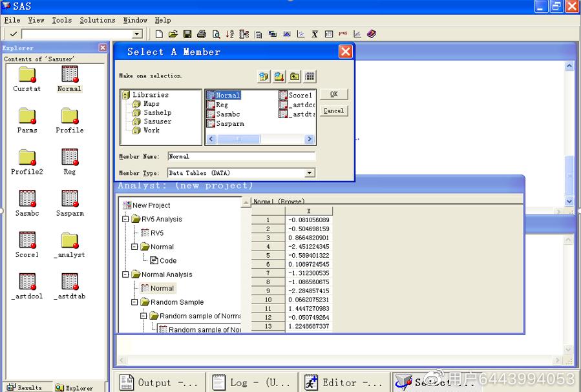Viewport: 581px width, 392px height.
Task: Click the Open folder toolbar icon
Action: click(173, 34)
